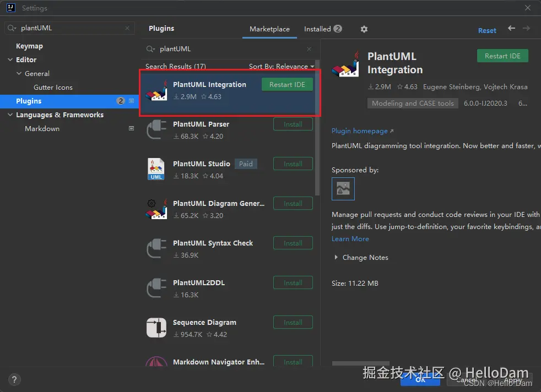The height and width of the screenshot is (392, 541).
Task: Click the PlantUML Syntax Check plug icon
Action: point(156,248)
